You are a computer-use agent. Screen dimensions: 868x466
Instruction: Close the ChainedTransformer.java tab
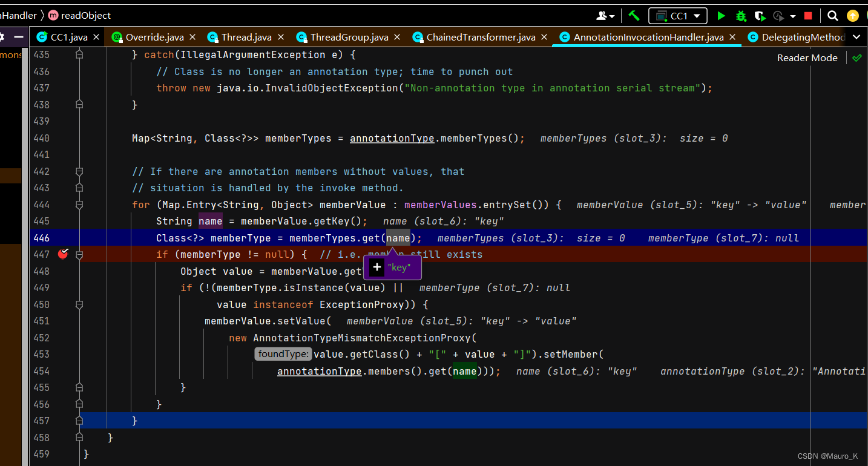(x=545, y=37)
